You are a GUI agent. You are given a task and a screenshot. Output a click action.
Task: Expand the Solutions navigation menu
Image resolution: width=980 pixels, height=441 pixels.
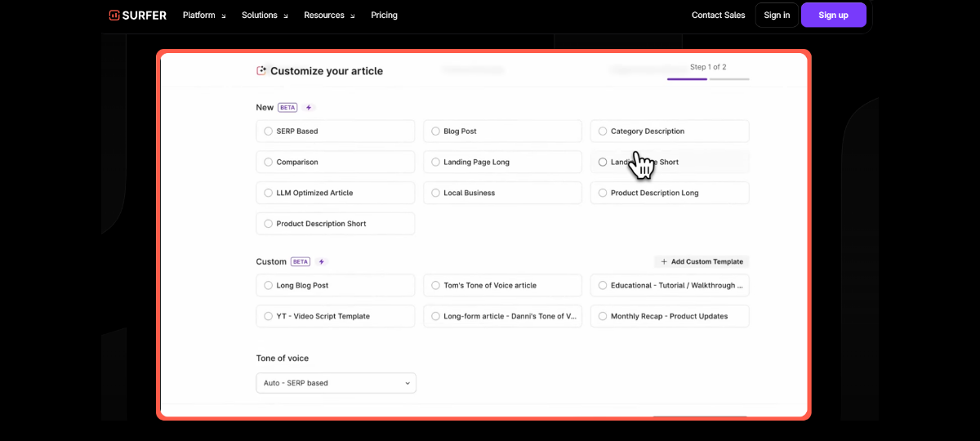click(x=265, y=15)
